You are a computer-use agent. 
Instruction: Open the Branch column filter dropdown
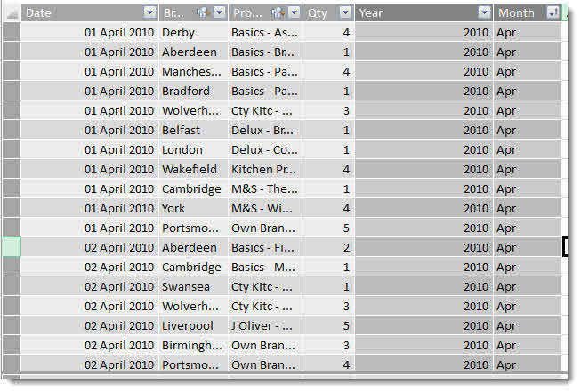pyautogui.click(x=220, y=12)
